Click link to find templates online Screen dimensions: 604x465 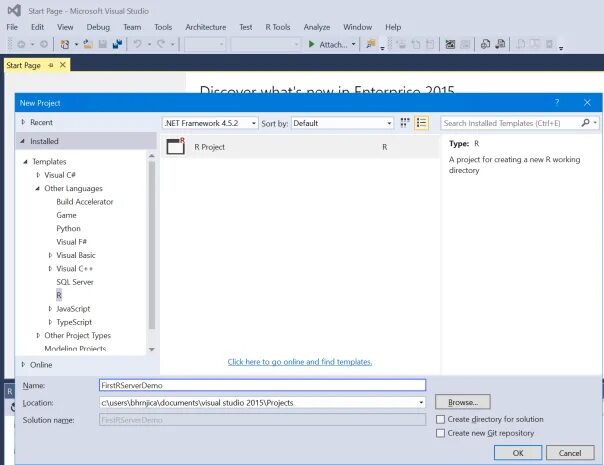(x=300, y=362)
